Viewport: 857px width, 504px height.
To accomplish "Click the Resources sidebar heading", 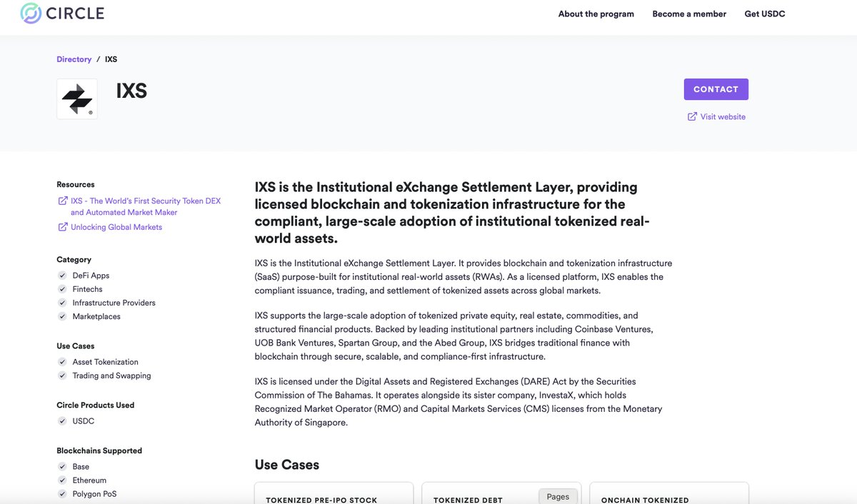I will point(76,184).
